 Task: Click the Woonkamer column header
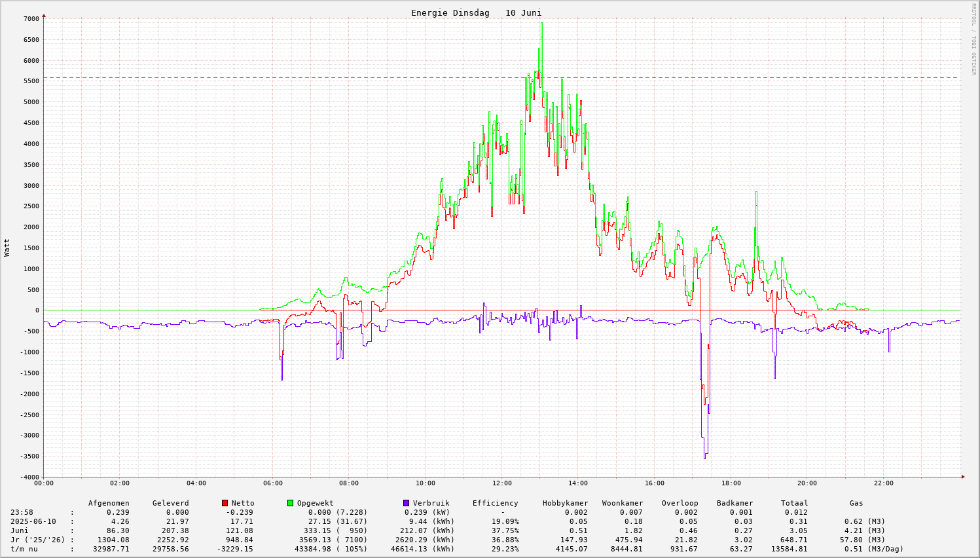point(623,503)
